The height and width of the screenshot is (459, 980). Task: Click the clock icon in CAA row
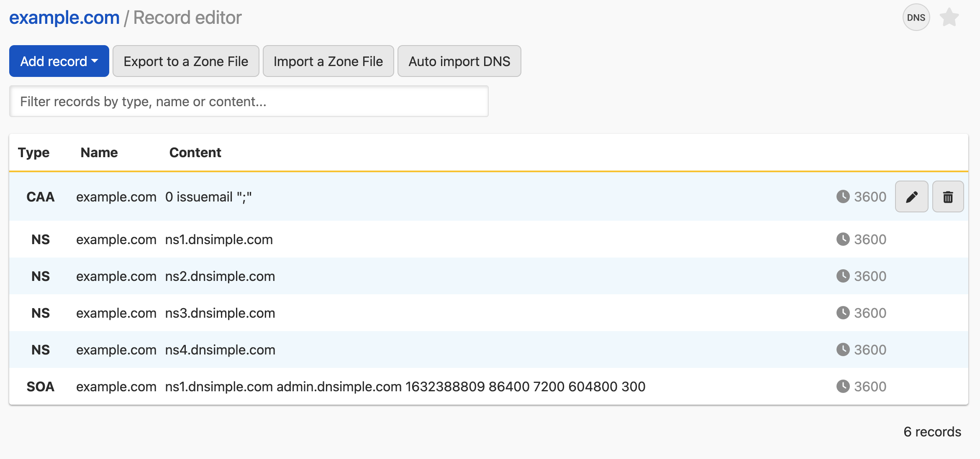[x=843, y=196]
